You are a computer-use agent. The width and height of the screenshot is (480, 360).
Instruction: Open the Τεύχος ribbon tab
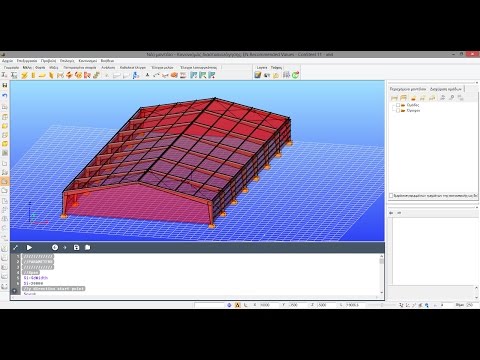click(276, 67)
